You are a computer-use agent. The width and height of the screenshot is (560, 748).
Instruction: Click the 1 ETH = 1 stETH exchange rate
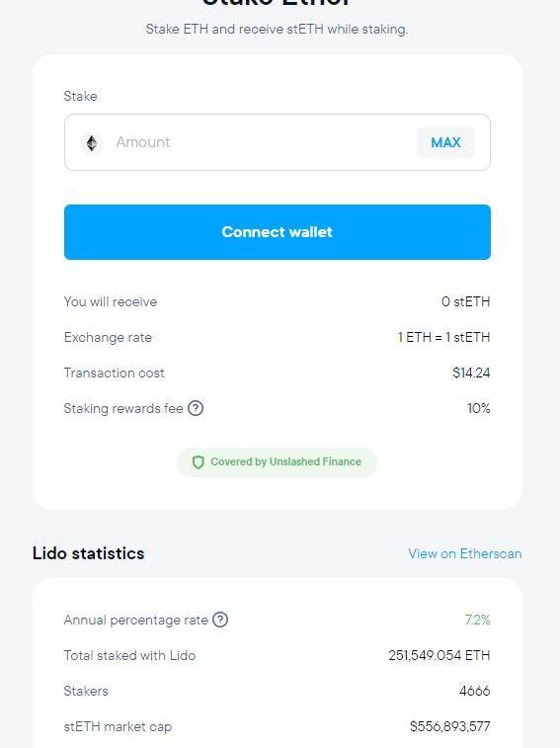pos(443,337)
